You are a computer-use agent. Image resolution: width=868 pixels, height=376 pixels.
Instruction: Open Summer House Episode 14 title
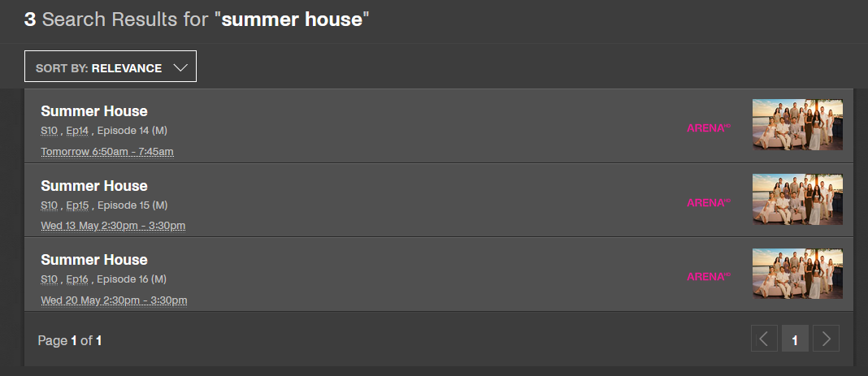[x=94, y=111]
